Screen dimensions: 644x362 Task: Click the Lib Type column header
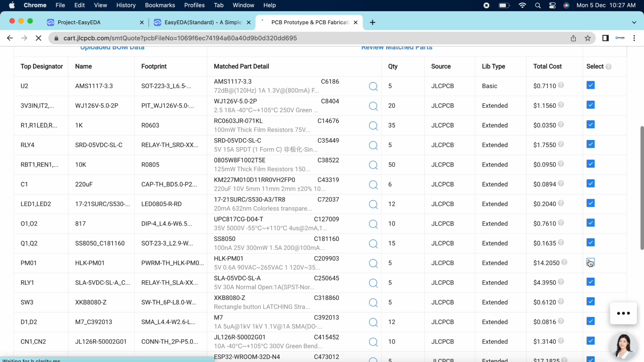click(493, 66)
